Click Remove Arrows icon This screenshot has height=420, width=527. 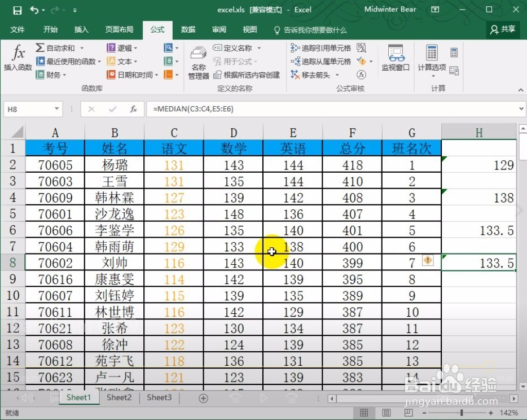(x=295, y=75)
